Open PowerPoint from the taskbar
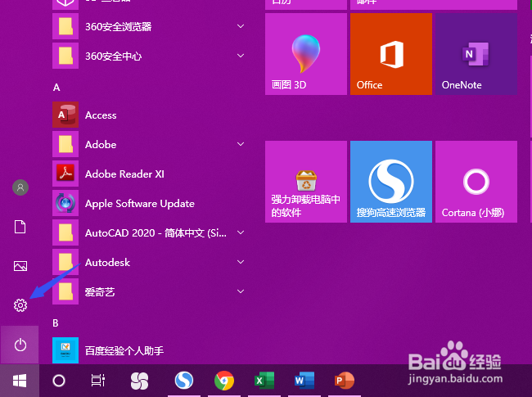The width and height of the screenshot is (532, 397). (x=345, y=381)
